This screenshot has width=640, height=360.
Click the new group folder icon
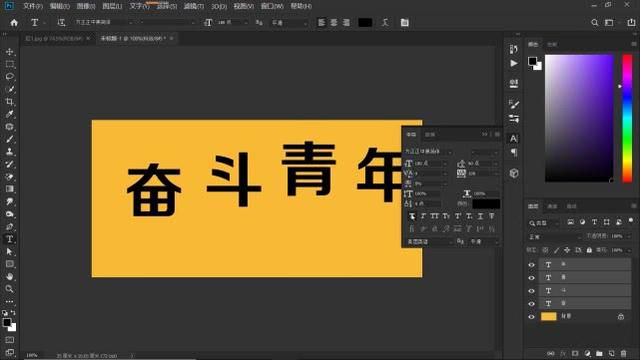[x=599, y=353]
